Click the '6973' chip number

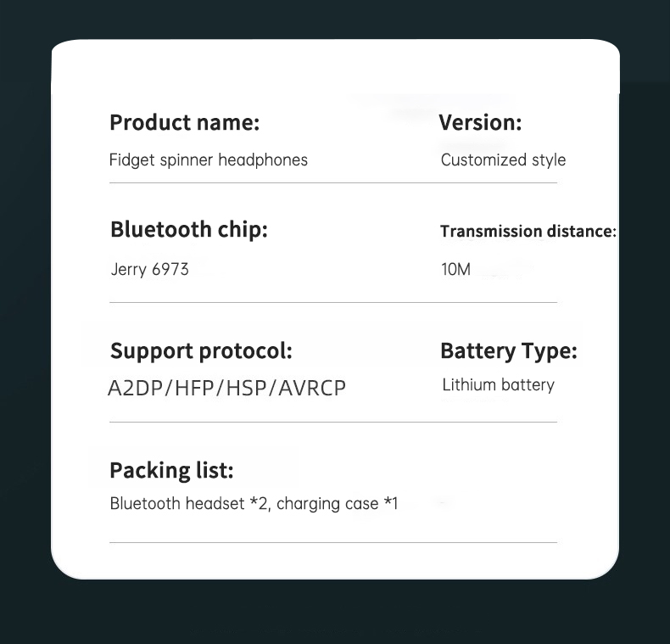coord(170,270)
